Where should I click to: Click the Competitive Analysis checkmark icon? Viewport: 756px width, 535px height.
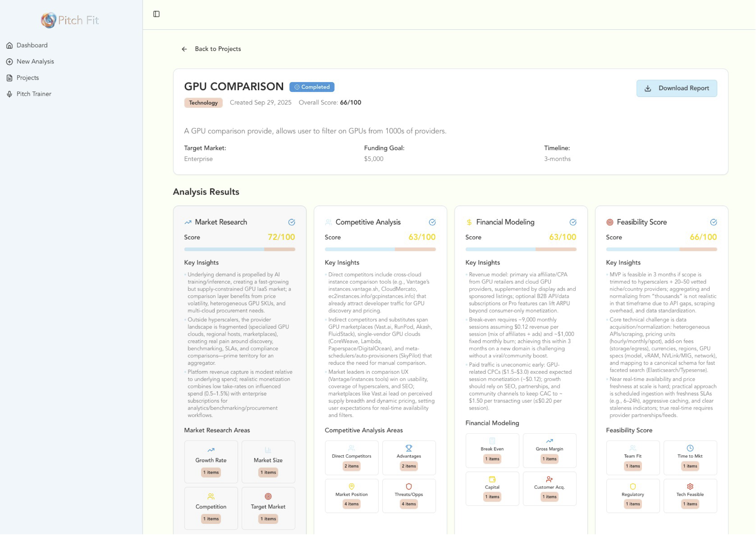(432, 222)
